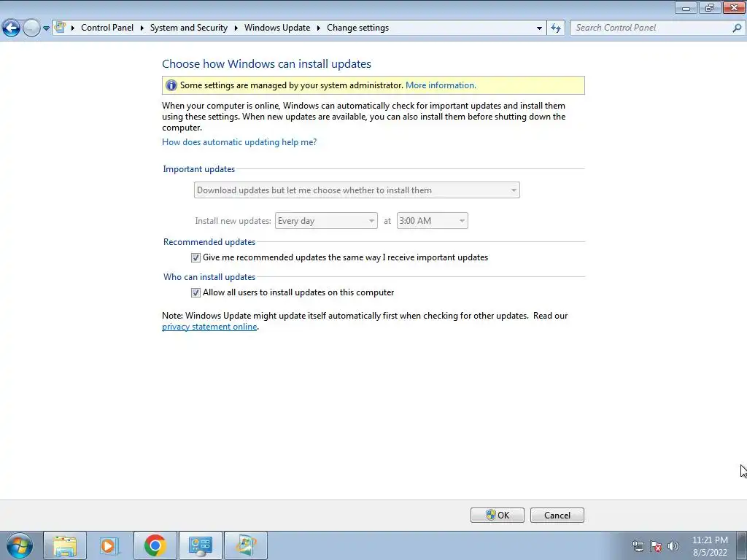Open the 3:00 AM time dropdown
The width and height of the screenshot is (747, 560).
click(432, 220)
